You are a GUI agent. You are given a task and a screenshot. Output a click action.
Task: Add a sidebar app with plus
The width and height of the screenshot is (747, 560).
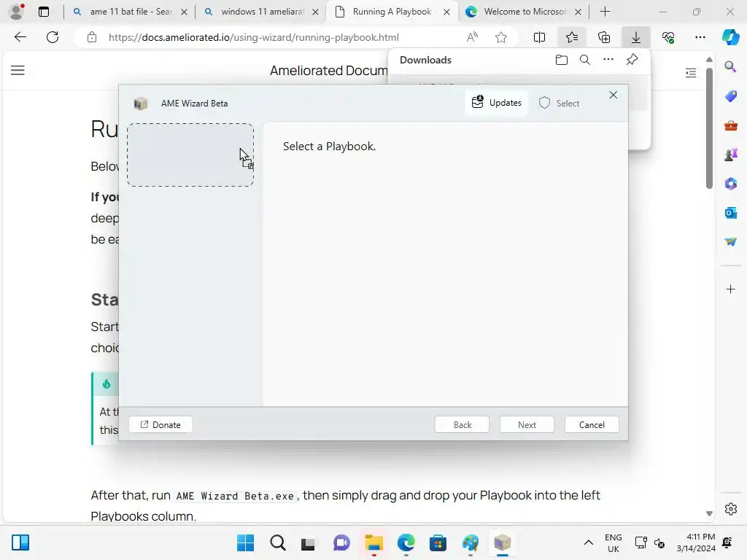pos(730,289)
